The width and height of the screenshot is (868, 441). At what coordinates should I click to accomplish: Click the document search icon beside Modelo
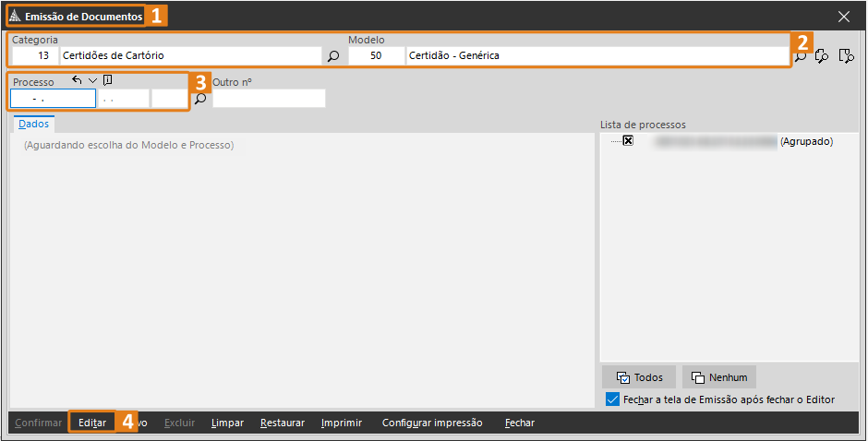(x=822, y=56)
